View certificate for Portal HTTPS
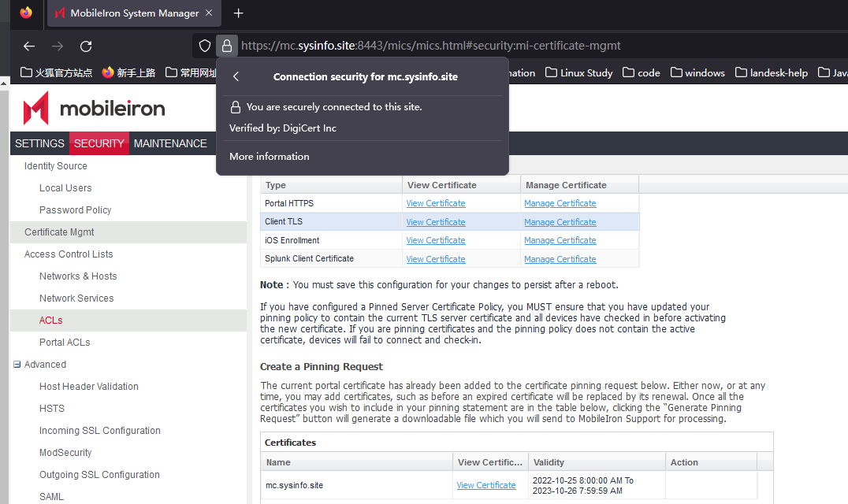 click(435, 203)
